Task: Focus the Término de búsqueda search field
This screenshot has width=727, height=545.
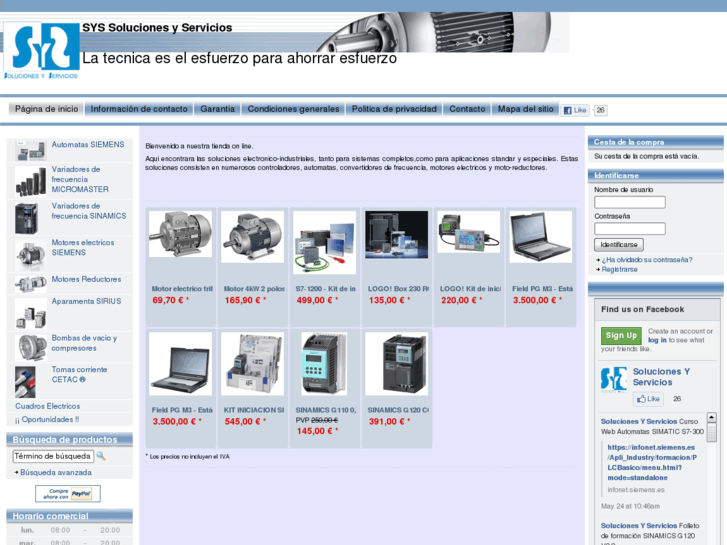Action: click(53, 456)
